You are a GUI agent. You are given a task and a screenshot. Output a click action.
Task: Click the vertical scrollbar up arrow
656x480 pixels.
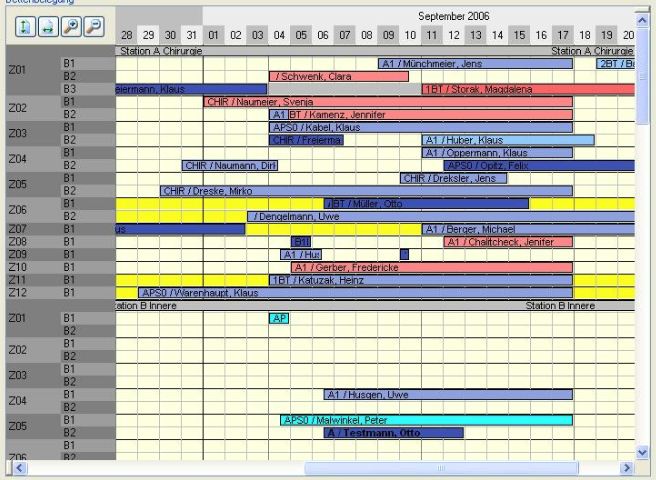pos(642,20)
